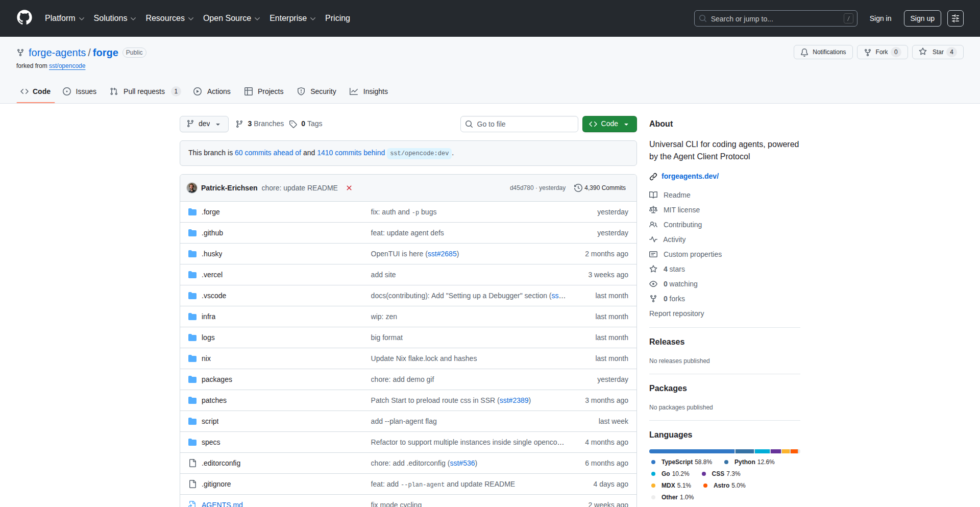Click the Star icon button

pos(923,52)
